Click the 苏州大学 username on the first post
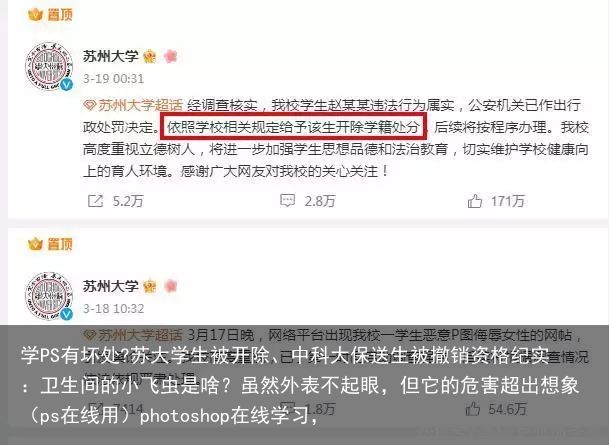The height and width of the screenshot is (445, 609). [111, 56]
